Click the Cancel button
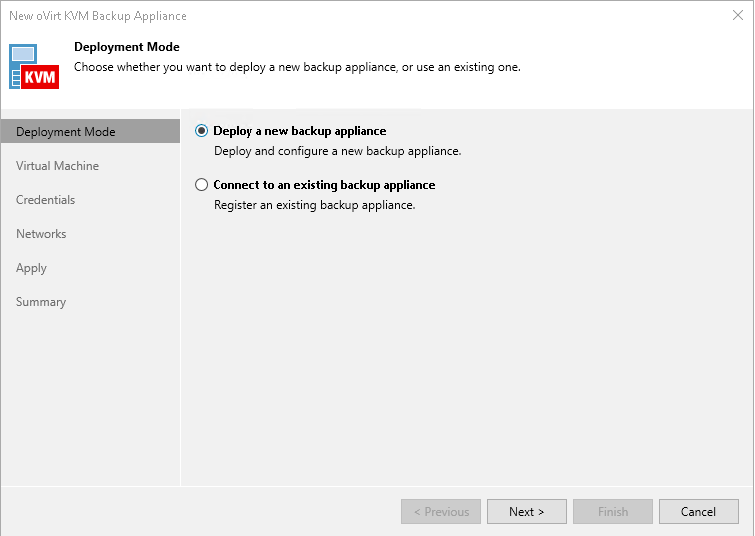Viewport: 755px width, 536px height. pyautogui.click(x=698, y=512)
